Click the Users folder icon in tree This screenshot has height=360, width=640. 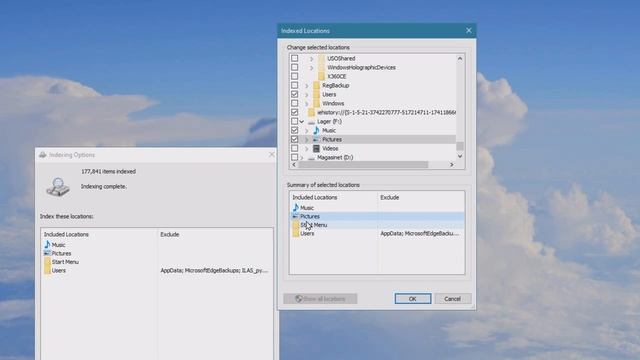pyautogui.click(x=316, y=94)
